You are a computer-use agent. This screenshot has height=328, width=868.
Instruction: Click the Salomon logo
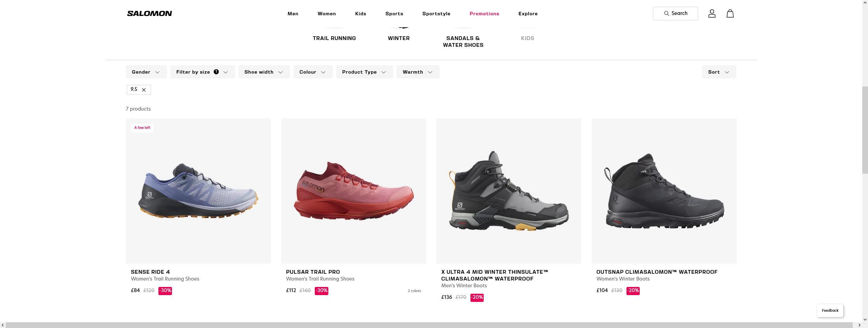[x=149, y=13]
